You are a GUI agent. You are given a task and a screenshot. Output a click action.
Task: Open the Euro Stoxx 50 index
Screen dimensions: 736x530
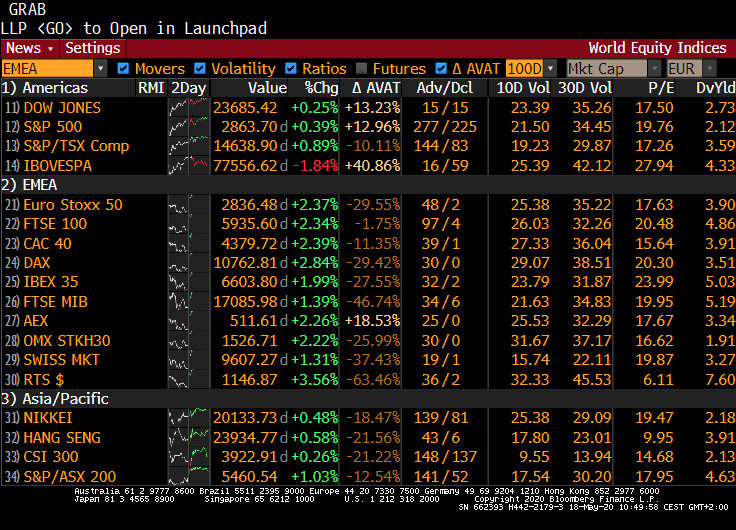(73, 205)
